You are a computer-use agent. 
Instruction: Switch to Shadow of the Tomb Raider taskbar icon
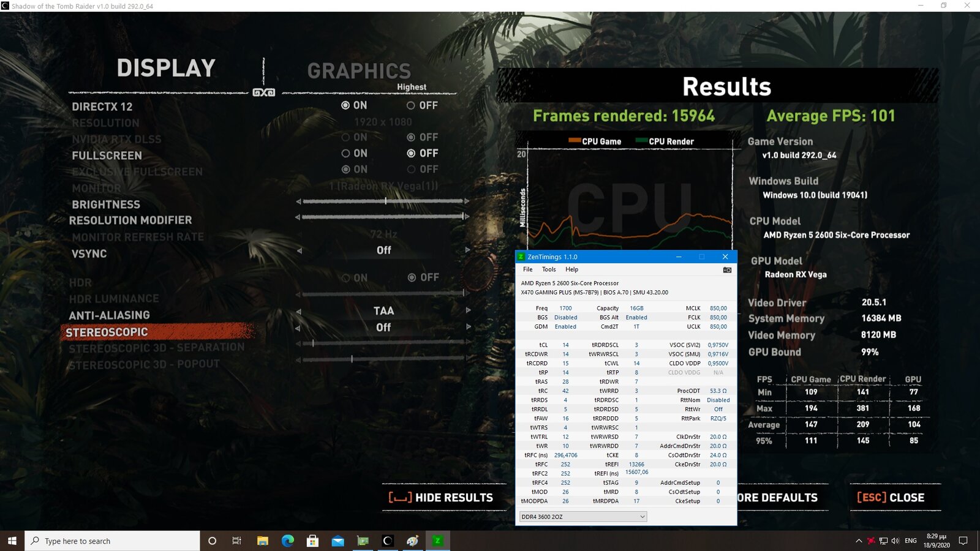tap(388, 541)
